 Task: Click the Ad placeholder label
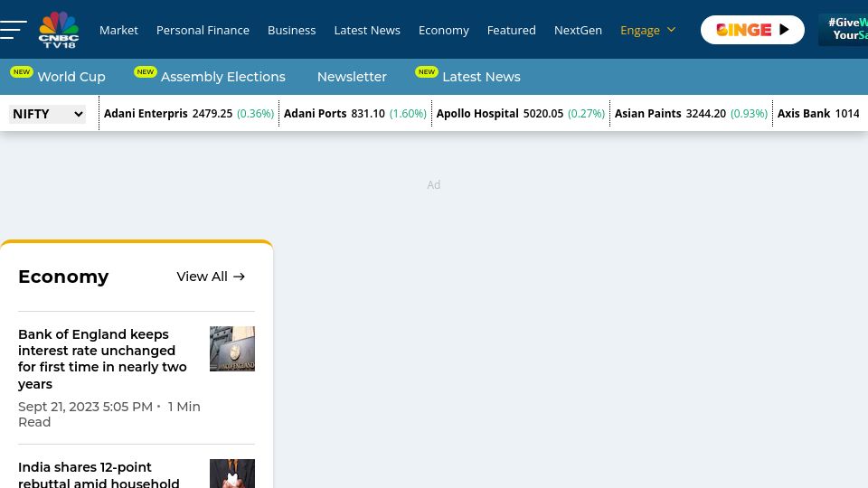[x=433, y=184]
